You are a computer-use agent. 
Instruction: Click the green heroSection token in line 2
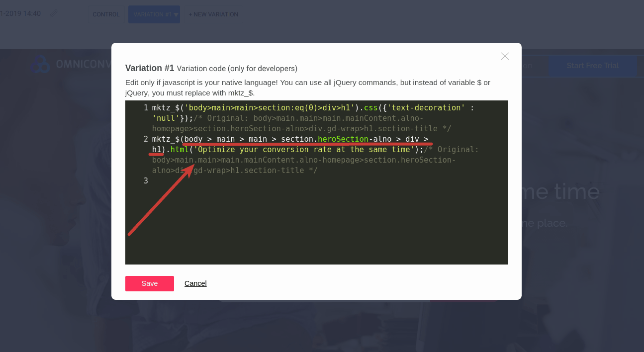[x=343, y=139]
